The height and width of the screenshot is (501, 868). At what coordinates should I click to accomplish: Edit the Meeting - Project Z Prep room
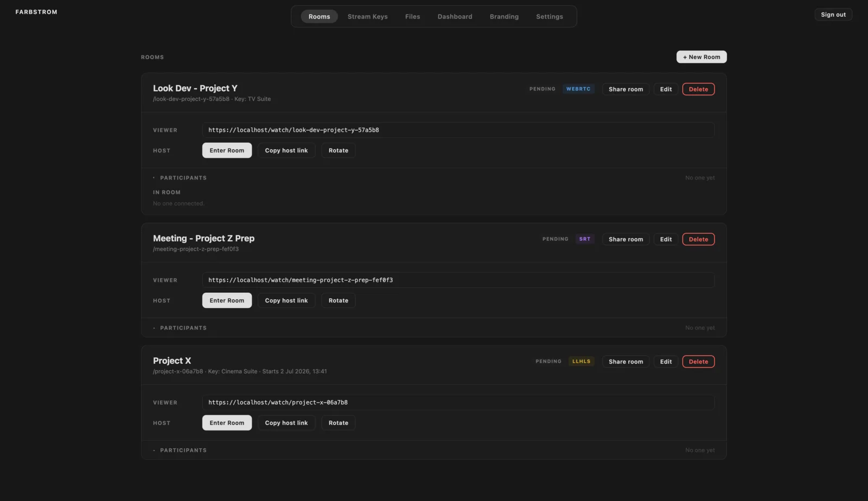(x=666, y=239)
